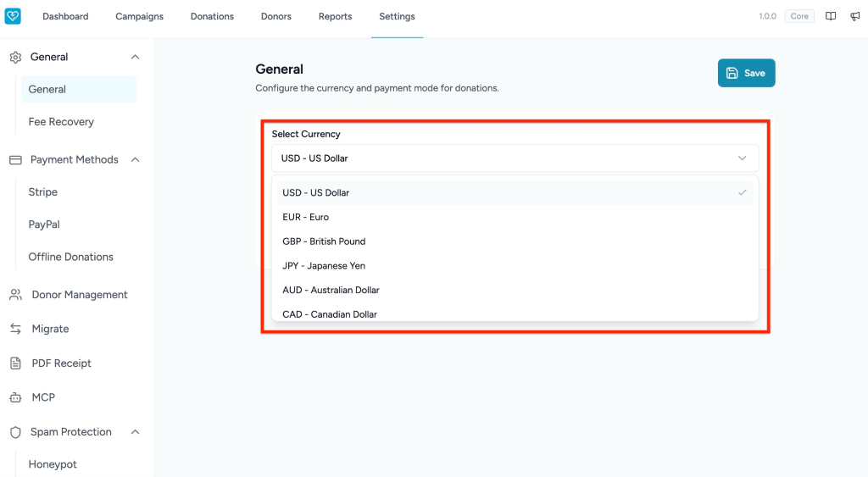
Task: Click the General gear icon in sidebar
Action: (15, 57)
